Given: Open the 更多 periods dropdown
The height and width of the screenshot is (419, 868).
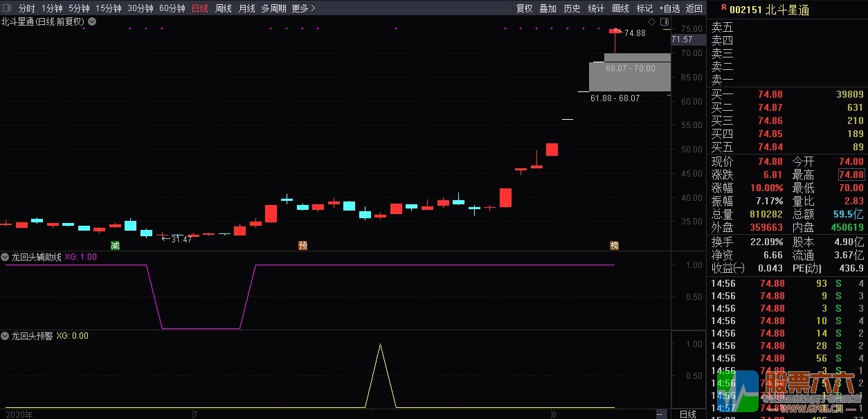Looking at the screenshot, I should [x=303, y=8].
